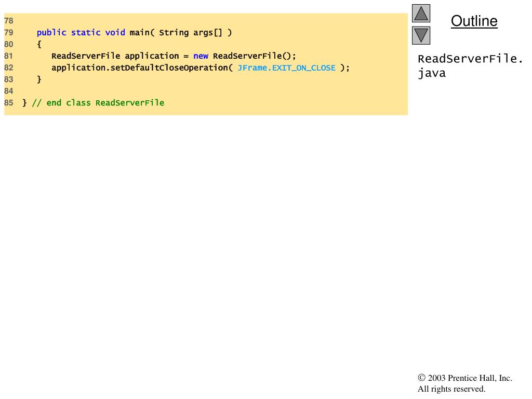Click the 'static' keyword on line 79
Image resolution: width=532 pixels, height=399 pixels.
(86, 33)
